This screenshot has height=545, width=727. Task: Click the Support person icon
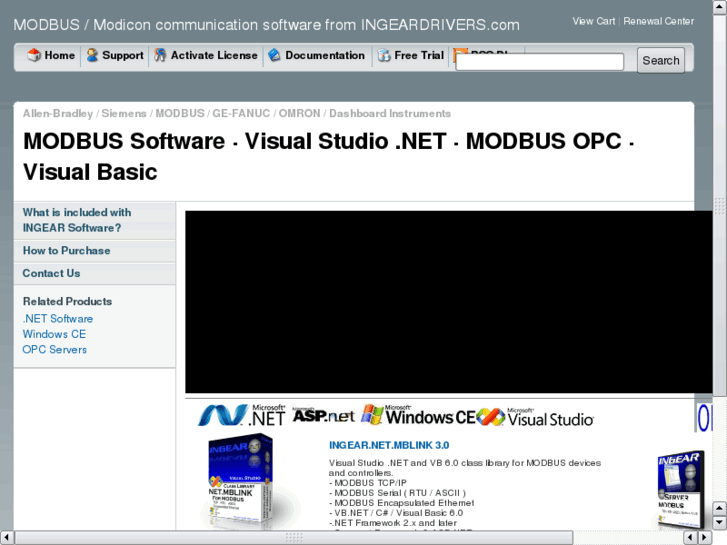[92, 55]
